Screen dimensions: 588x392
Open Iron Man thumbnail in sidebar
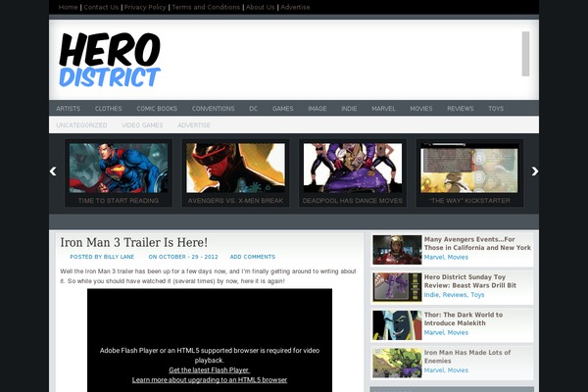[x=397, y=250]
